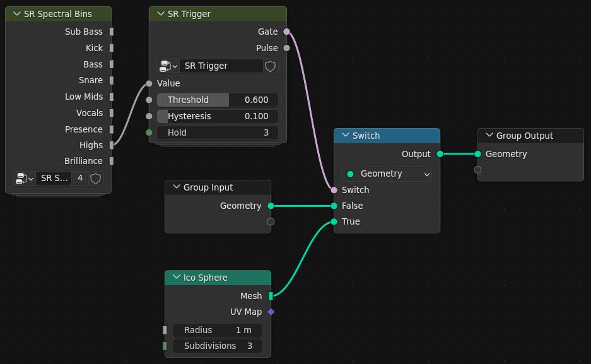Click the Threshold slider field
The width and height of the screenshot is (591, 364).
click(218, 100)
